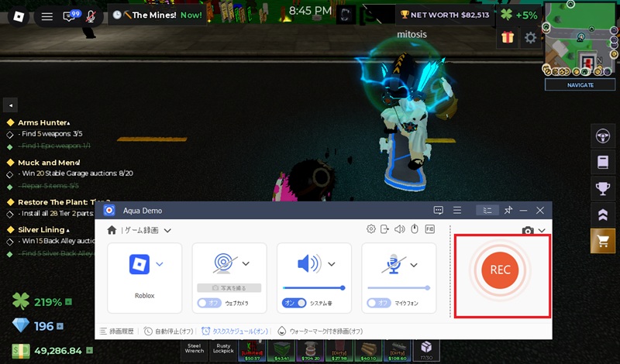Image resolution: width=620 pixels, height=364 pixels.
Task: Open the sound settings speaker icon
Action: click(x=399, y=228)
